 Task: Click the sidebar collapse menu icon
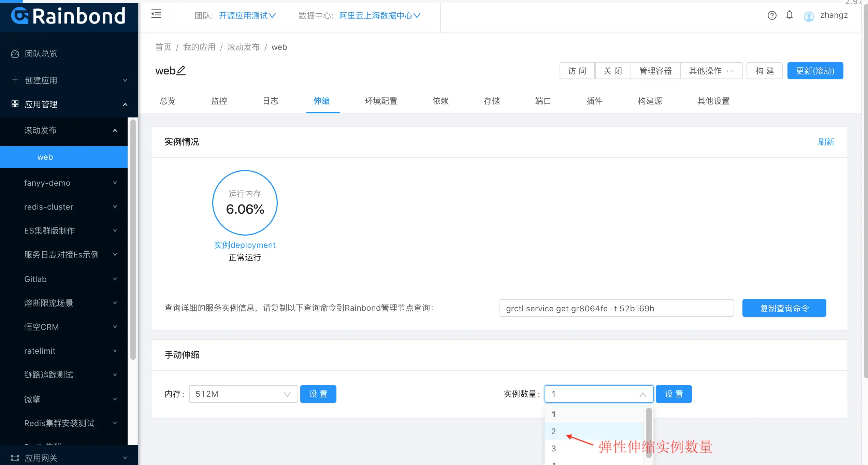click(x=156, y=14)
